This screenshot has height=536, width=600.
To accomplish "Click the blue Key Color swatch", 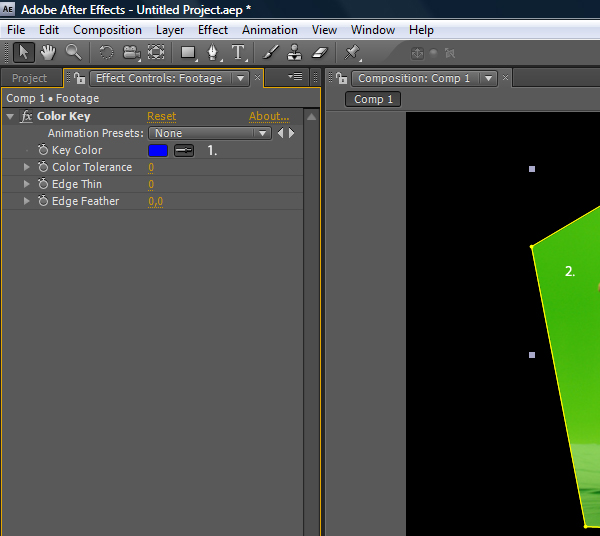I will pos(158,150).
